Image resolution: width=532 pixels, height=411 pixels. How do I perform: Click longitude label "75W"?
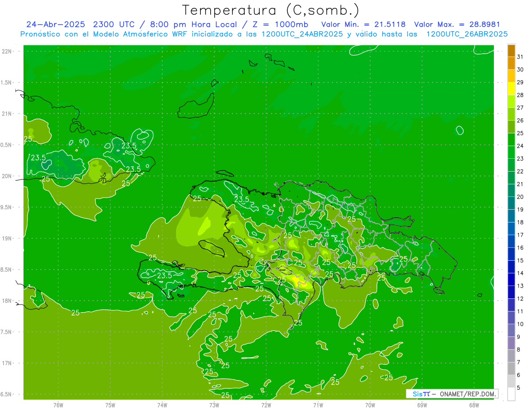click(x=110, y=405)
